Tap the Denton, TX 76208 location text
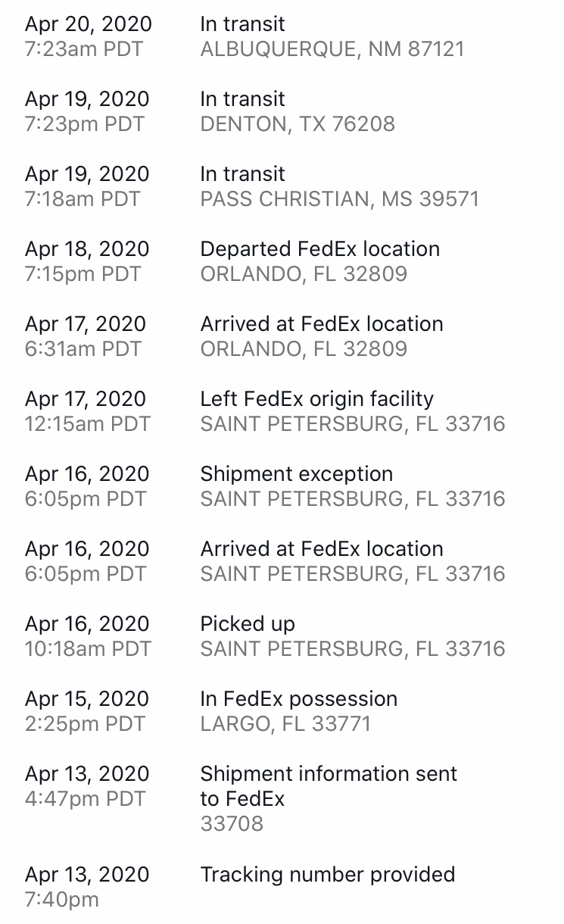Screen dimensions: 564x924 coord(298,123)
